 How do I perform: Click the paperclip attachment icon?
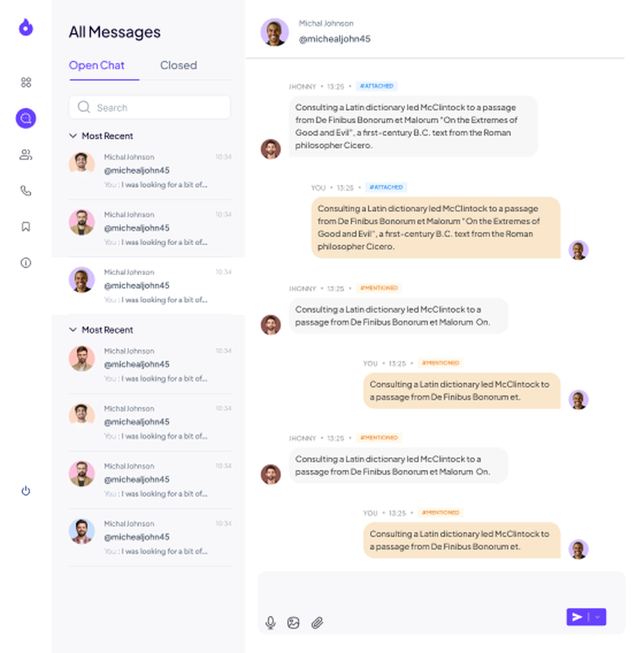coord(317,623)
